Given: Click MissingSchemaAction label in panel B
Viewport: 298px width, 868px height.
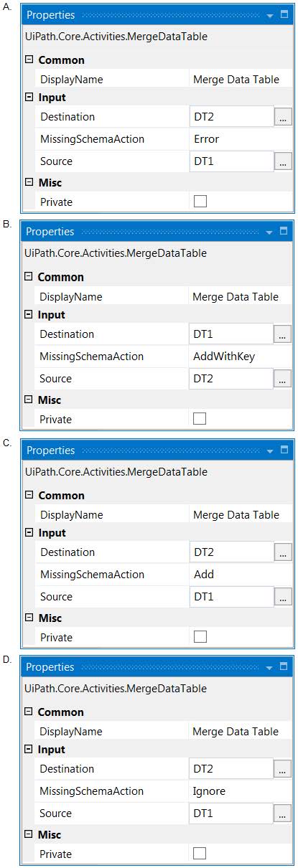Looking at the screenshot, I should coord(91,357).
